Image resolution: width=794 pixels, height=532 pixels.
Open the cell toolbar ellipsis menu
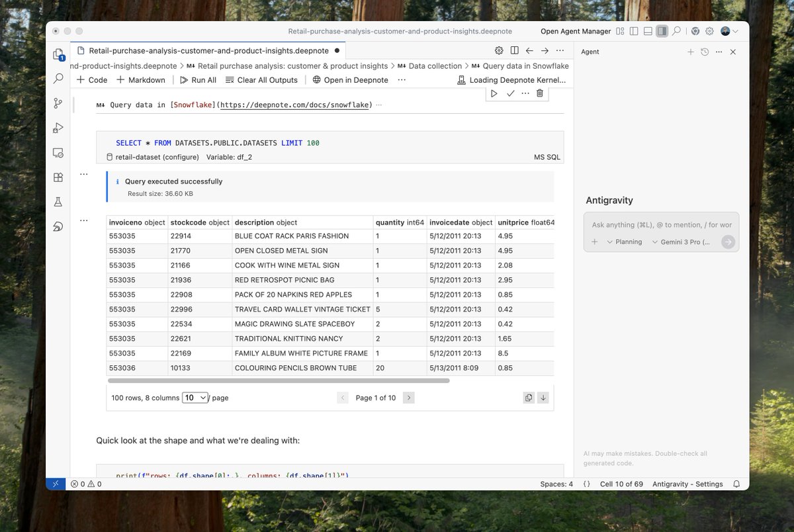pyautogui.click(x=525, y=93)
